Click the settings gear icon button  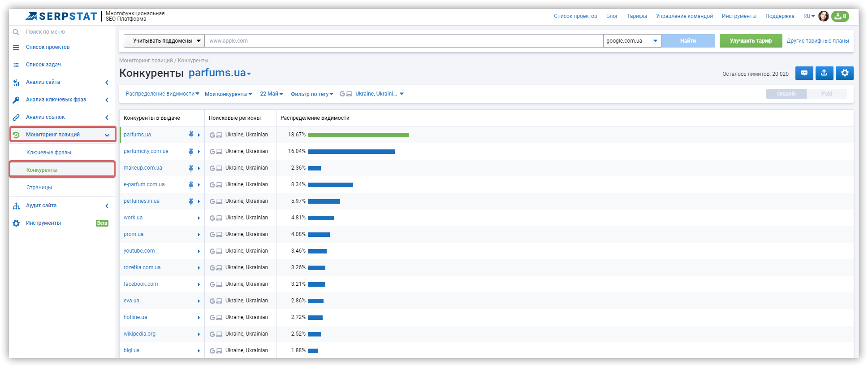tap(844, 73)
